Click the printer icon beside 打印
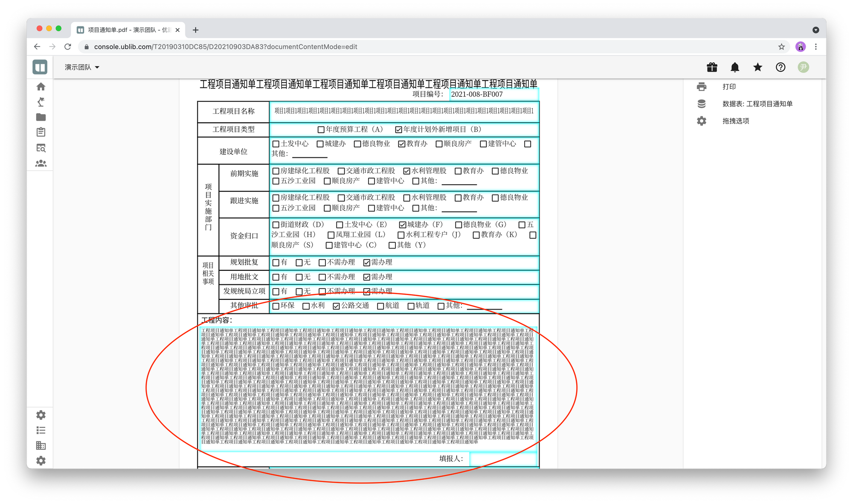The image size is (853, 504). click(x=702, y=87)
